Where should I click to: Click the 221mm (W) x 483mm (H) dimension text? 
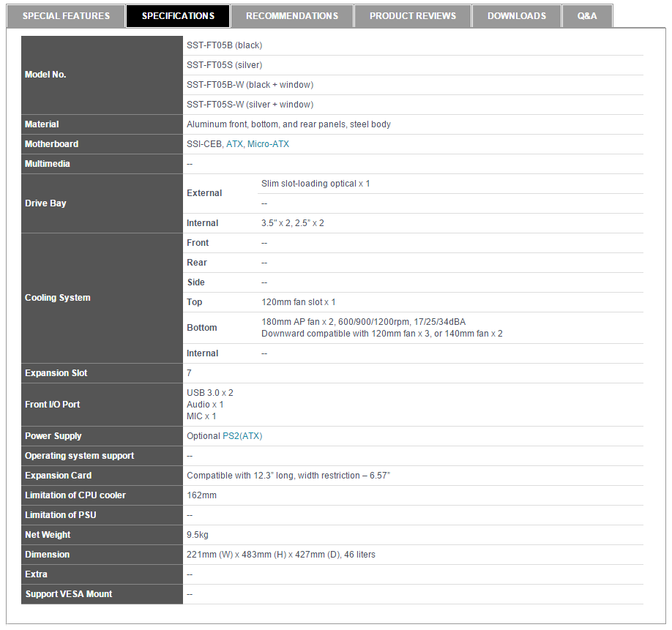pyautogui.click(x=281, y=555)
